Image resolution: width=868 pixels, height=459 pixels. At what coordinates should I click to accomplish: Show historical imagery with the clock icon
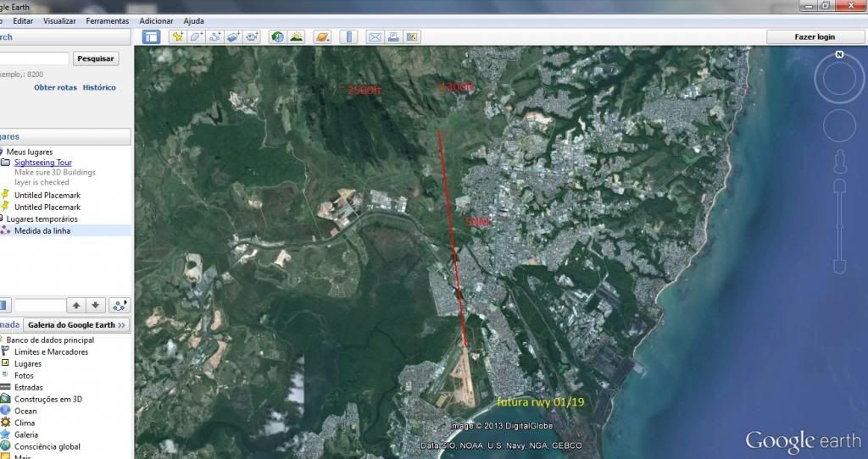277,37
